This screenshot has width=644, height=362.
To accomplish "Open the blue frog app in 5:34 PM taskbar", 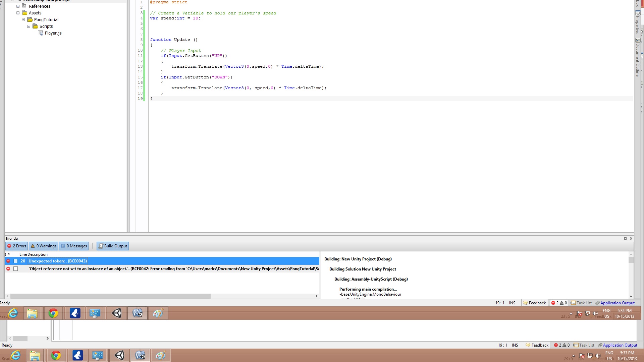I will (75, 313).
